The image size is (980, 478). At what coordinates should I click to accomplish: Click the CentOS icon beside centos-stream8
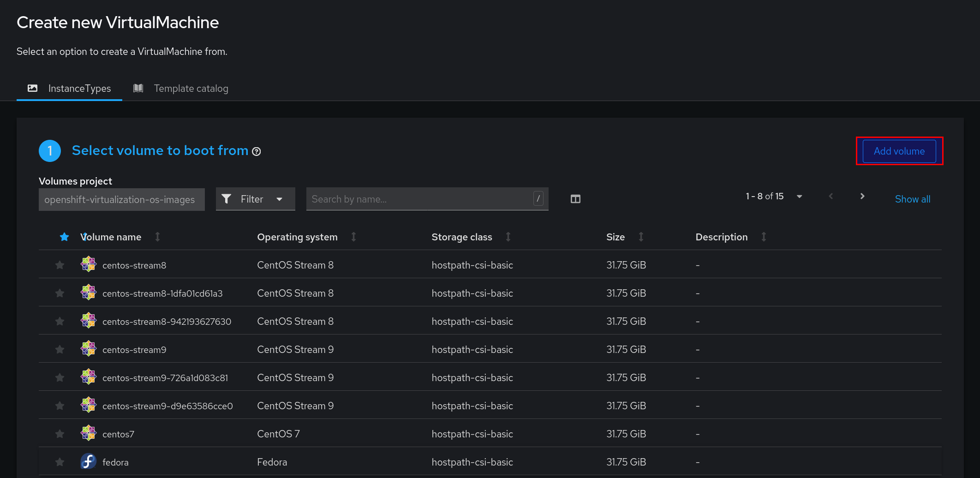(x=88, y=264)
